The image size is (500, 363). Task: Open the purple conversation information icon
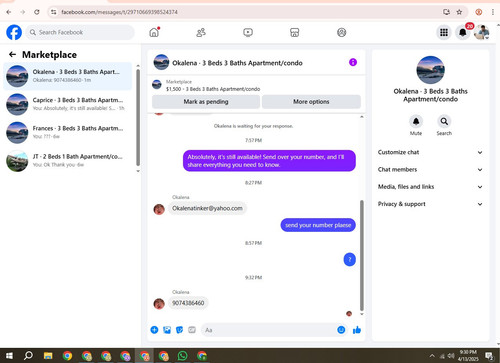click(353, 62)
